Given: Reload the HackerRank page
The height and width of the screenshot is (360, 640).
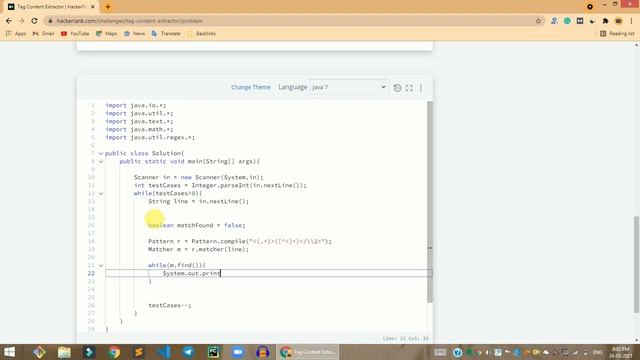Looking at the screenshot, I should (x=34, y=21).
